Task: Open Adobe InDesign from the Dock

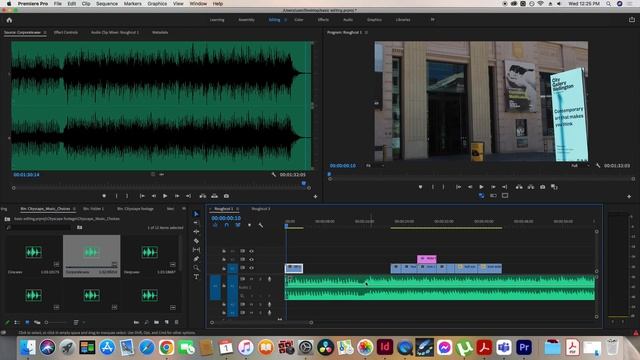Action: pyautogui.click(x=384, y=347)
